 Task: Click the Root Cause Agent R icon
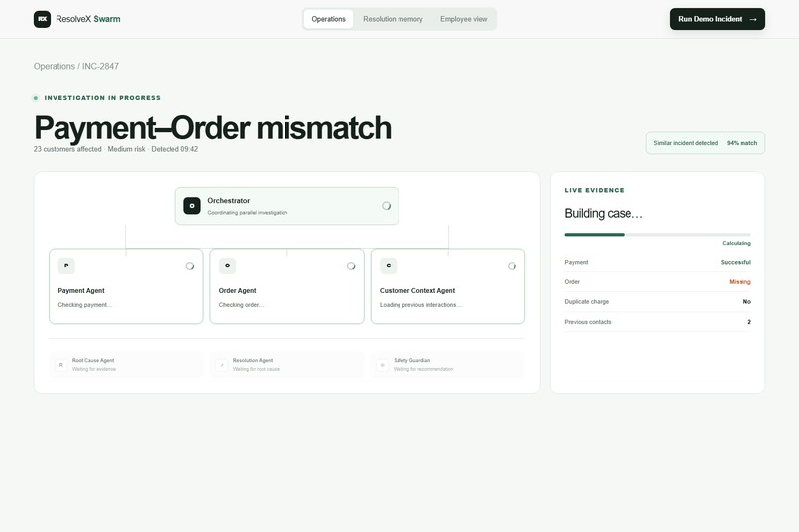point(61,365)
